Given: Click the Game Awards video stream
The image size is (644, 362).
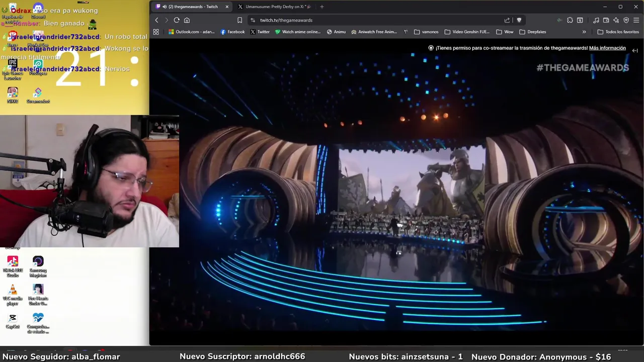Looking at the screenshot, I should tap(396, 191).
